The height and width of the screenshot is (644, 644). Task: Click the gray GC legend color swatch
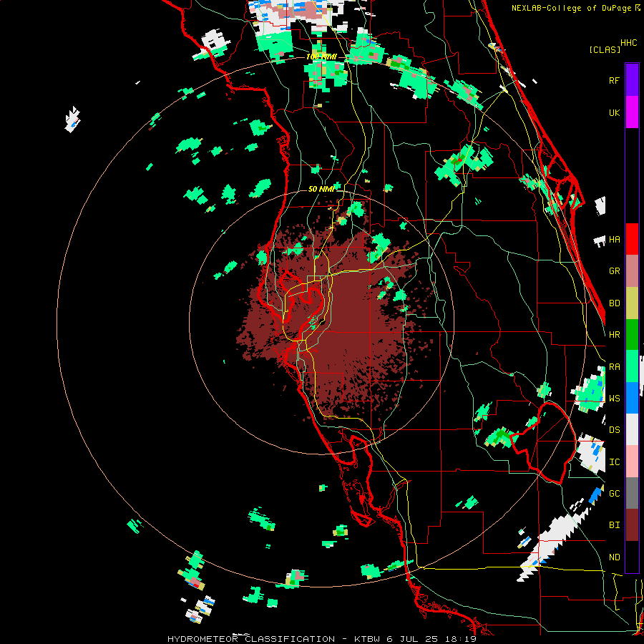632,493
